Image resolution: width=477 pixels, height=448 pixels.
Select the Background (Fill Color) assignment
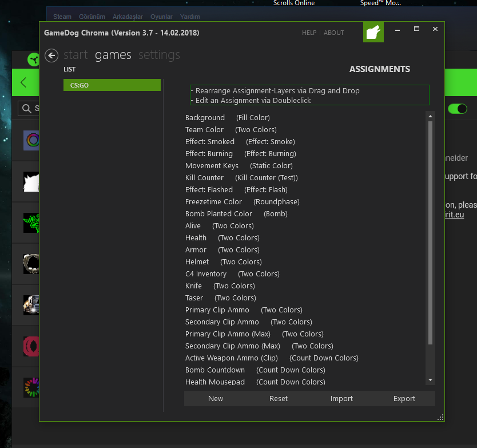coord(228,117)
